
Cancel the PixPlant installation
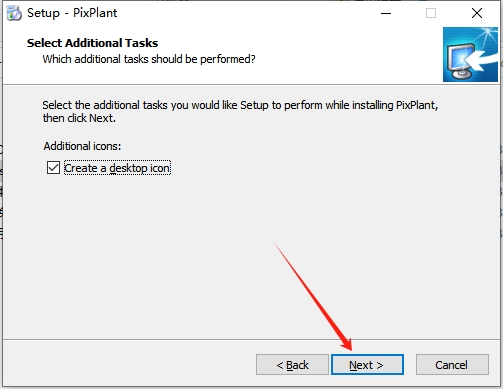452,365
